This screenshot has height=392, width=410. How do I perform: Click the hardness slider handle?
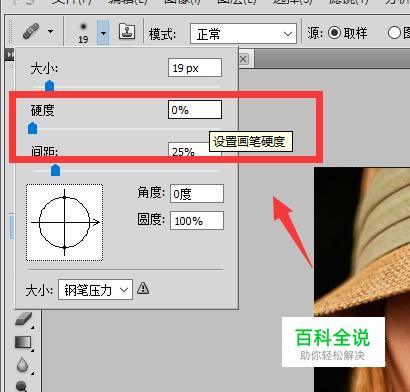[32, 128]
